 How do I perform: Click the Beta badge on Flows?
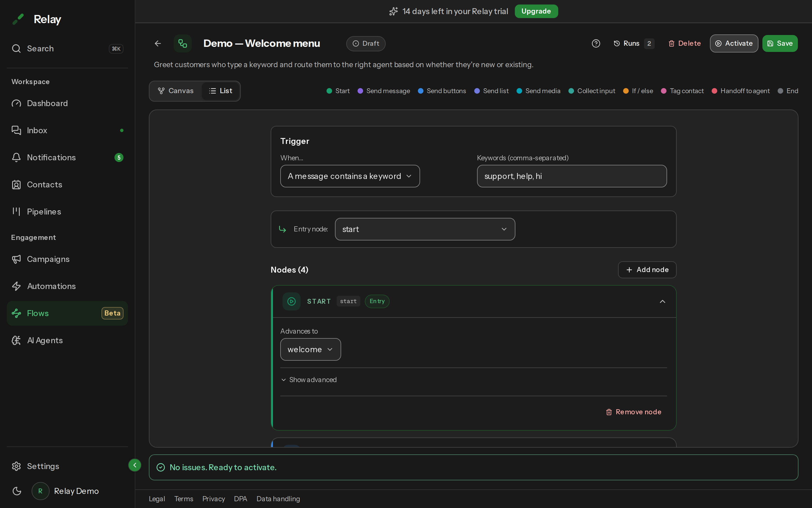[x=112, y=313]
